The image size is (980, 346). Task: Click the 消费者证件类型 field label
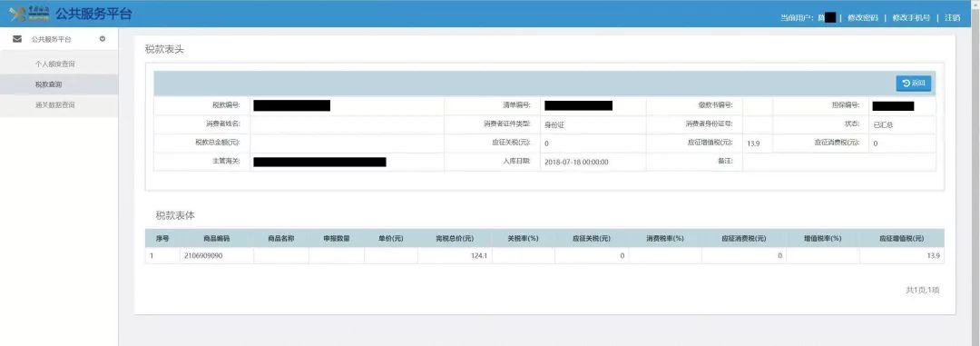coord(506,124)
